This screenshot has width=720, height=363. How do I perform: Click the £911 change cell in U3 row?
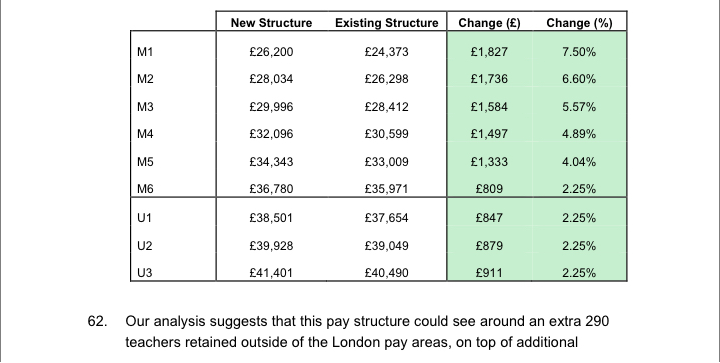point(489,273)
